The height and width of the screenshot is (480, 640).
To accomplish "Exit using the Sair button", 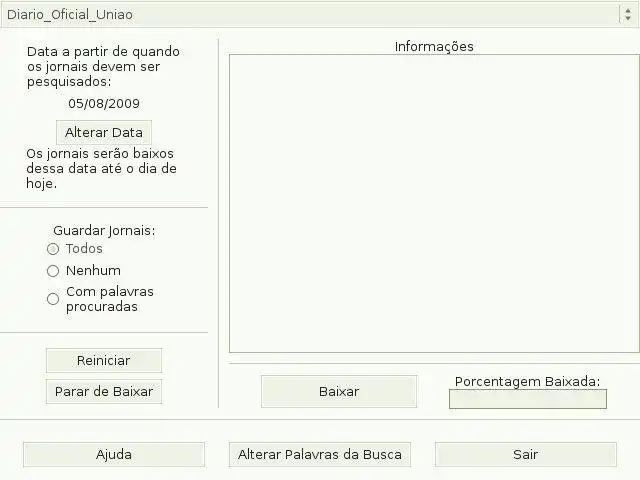I will (x=526, y=454).
